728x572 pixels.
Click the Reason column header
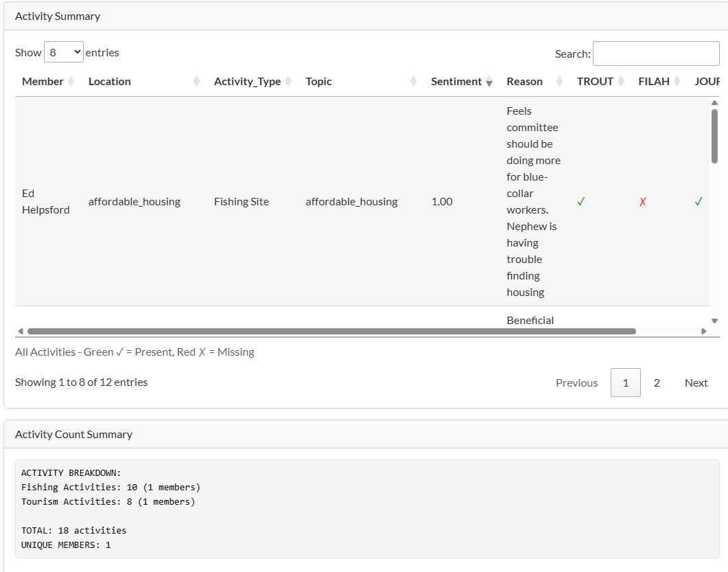coord(524,82)
